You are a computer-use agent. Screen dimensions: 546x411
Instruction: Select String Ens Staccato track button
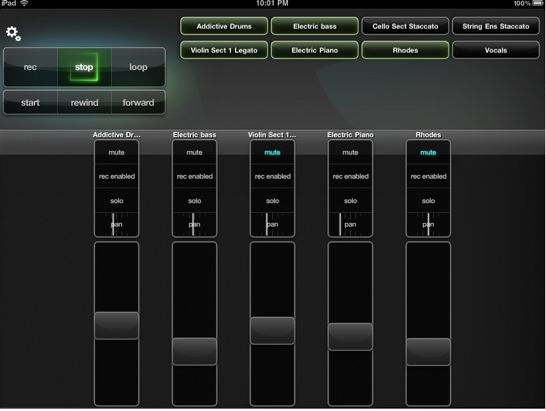pyautogui.click(x=496, y=26)
